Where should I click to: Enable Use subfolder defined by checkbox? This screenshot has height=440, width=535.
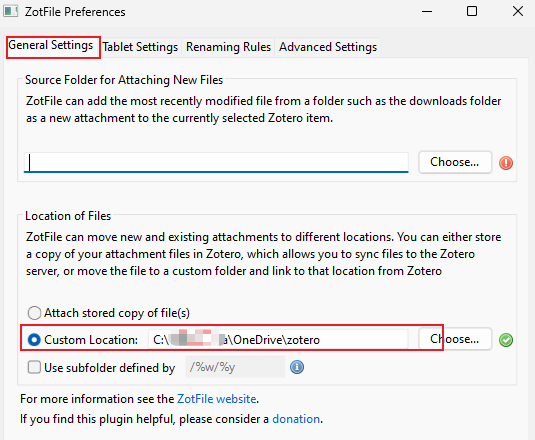[34, 367]
